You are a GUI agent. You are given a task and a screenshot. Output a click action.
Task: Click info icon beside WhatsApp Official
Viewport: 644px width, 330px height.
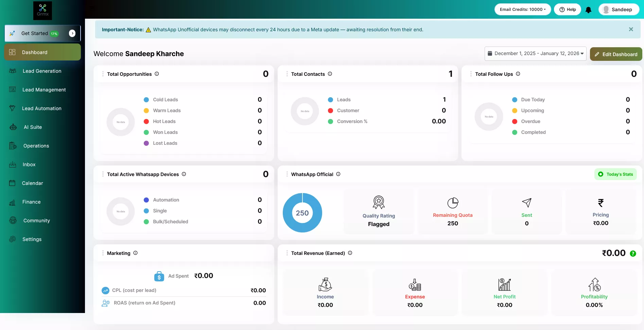(x=338, y=174)
